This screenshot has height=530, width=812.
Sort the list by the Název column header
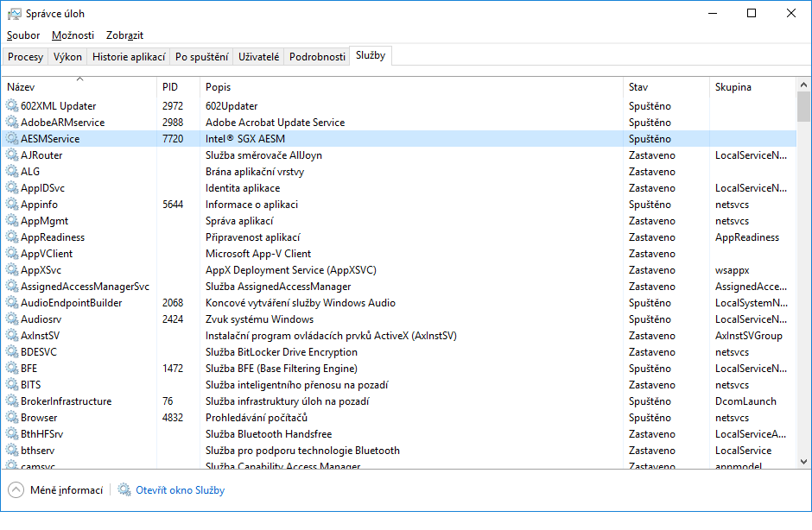click(x=21, y=87)
